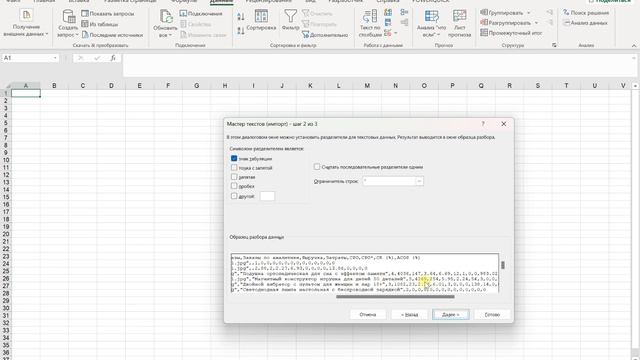Click the custom delimiter input box

tap(267, 196)
